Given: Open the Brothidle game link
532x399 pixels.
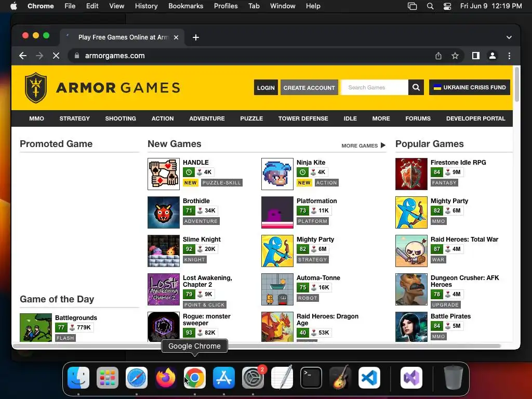Looking at the screenshot, I should click(x=196, y=201).
